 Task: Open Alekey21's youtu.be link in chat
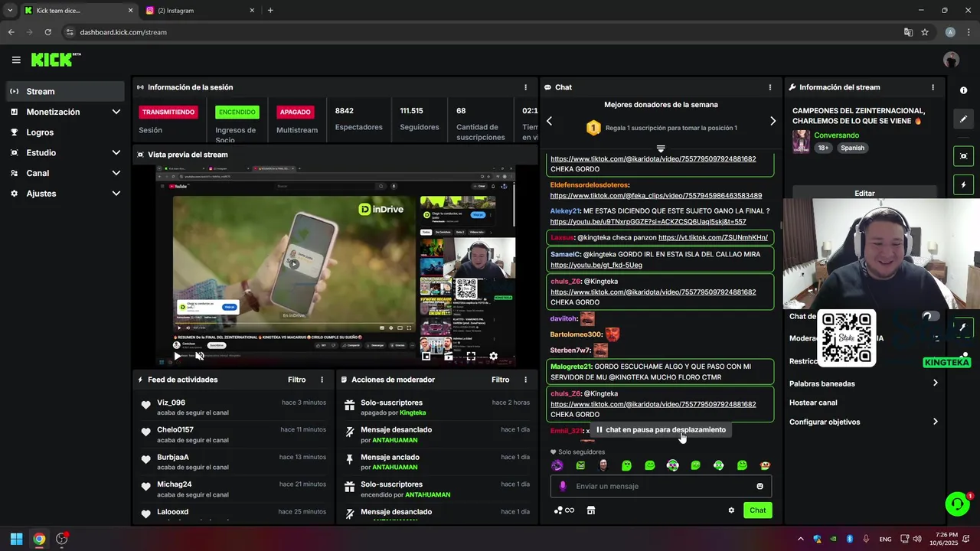tap(648, 222)
